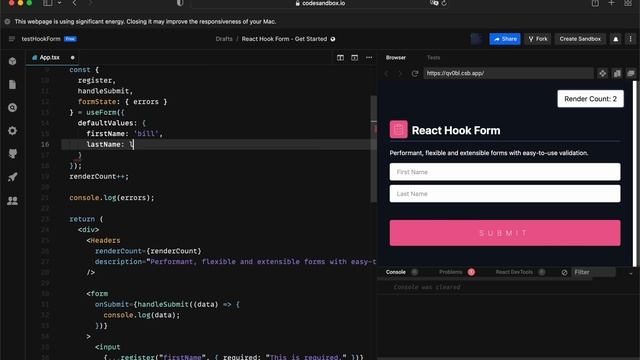Screen dimensions: 640x360
Task: Click 'Console was cleared' message
Action: pyautogui.click(x=427, y=287)
